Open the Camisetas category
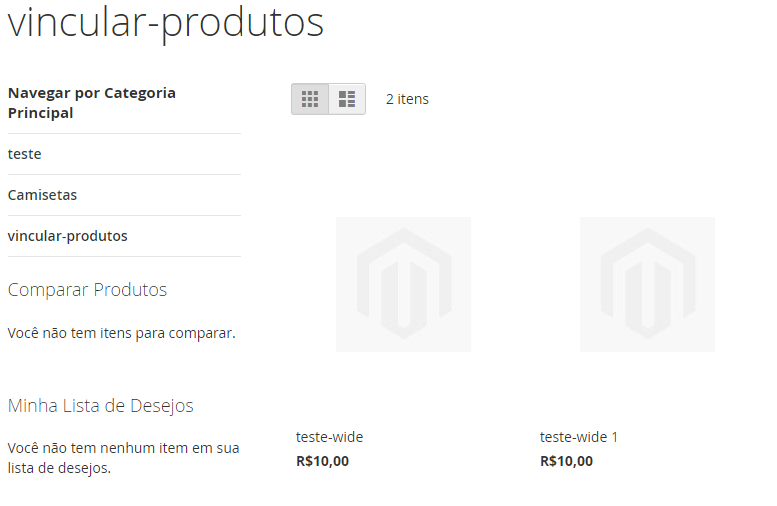Image resolution: width=777 pixels, height=506 pixels. tap(43, 195)
